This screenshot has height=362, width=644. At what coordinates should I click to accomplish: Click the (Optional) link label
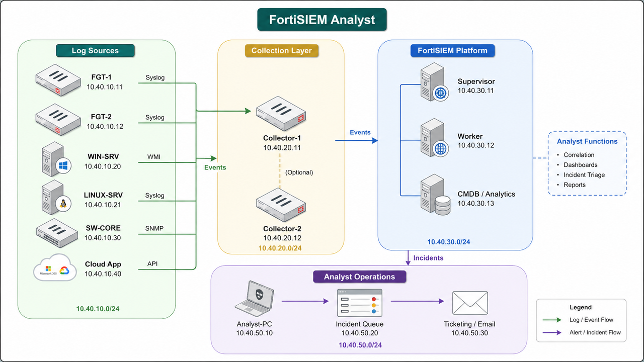[299, 172]
